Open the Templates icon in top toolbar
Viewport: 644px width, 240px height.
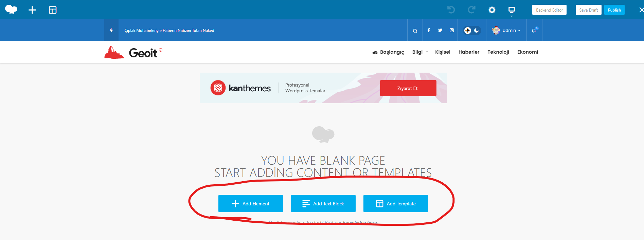(x=53, y=10)
